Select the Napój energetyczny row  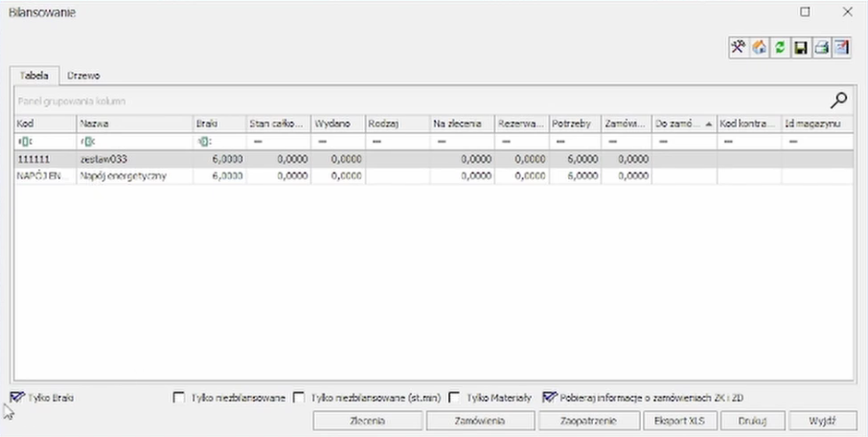click(x=122, y=175)
